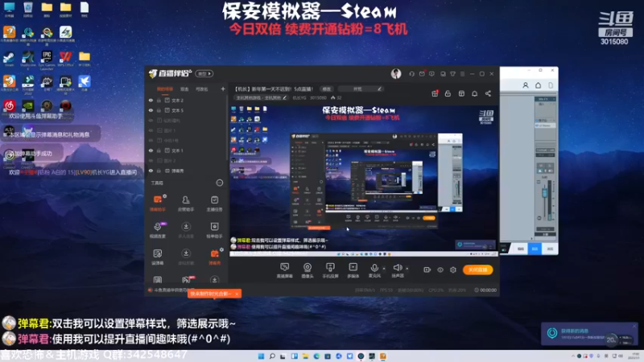Show the dimmed 图片 1 source layer
The image size is (644, 362).
point(151,130)
